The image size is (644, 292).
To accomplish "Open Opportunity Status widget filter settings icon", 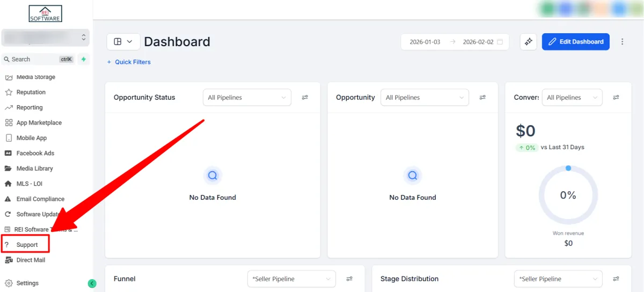I will click(305, 98).
